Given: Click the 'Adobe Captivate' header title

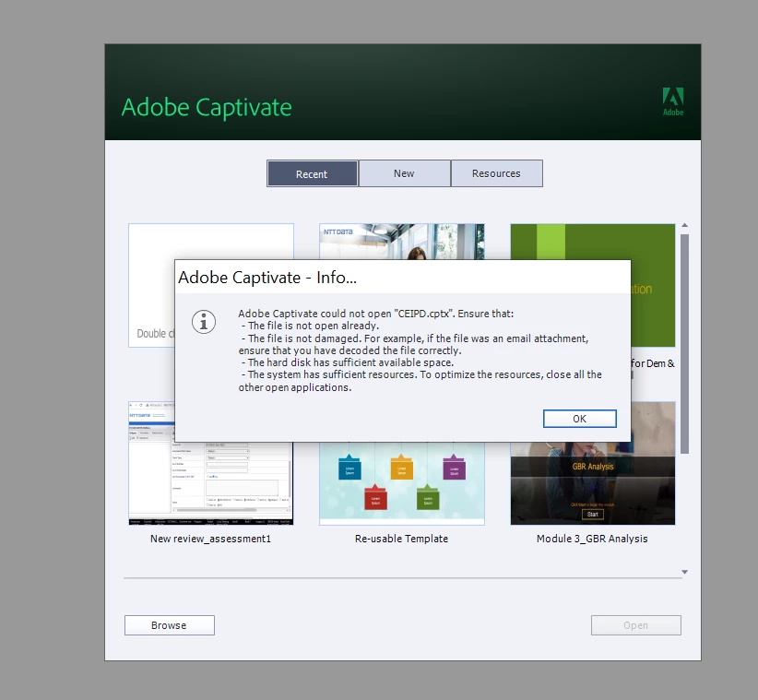Looking at the screenshot, I should (x=207, y=107).
